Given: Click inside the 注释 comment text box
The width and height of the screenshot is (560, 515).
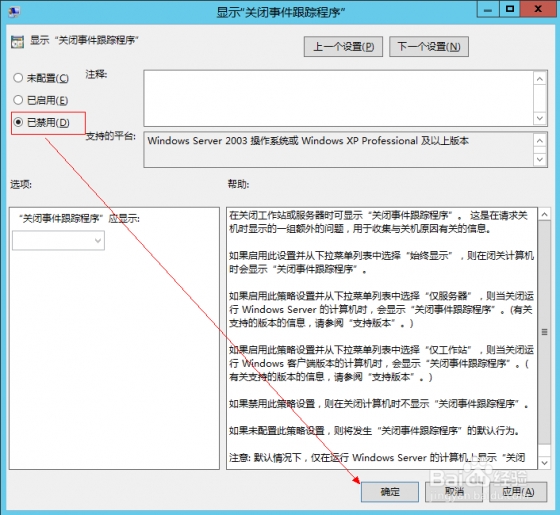Looking at the screenshot, I should pos(339,98).
